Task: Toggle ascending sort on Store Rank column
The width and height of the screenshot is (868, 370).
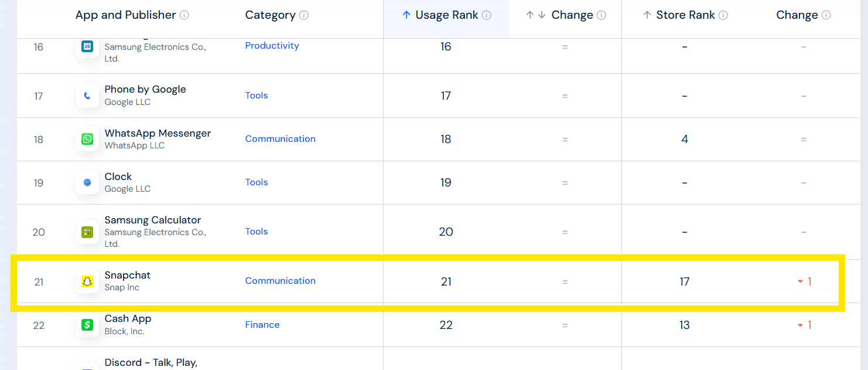Action: click(x=647, y=15)
